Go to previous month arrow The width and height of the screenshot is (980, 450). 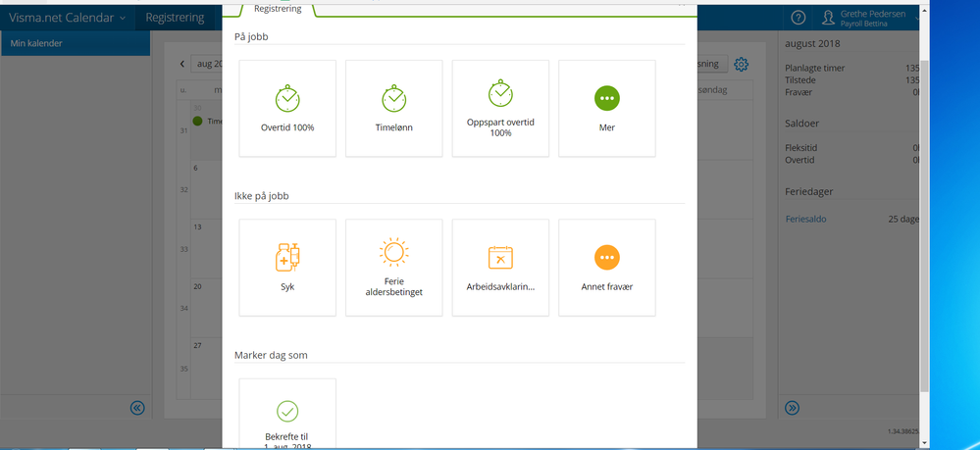tap(181, 64)
